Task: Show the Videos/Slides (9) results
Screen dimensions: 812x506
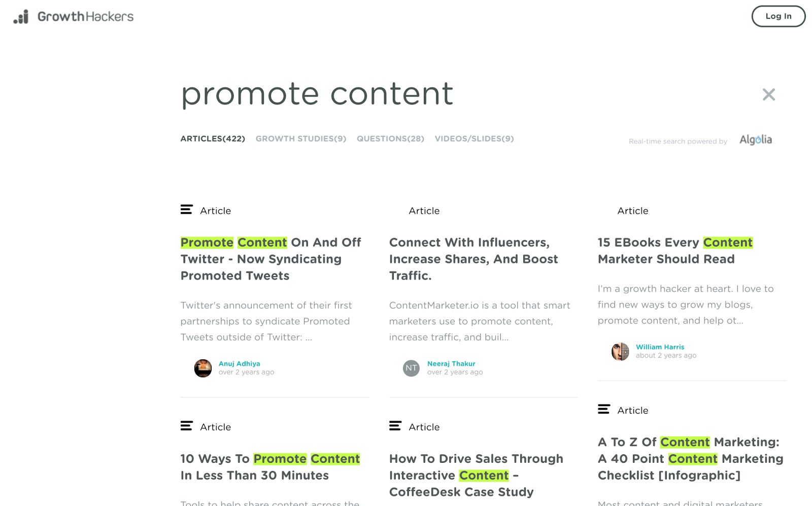Action: point(474,139)
